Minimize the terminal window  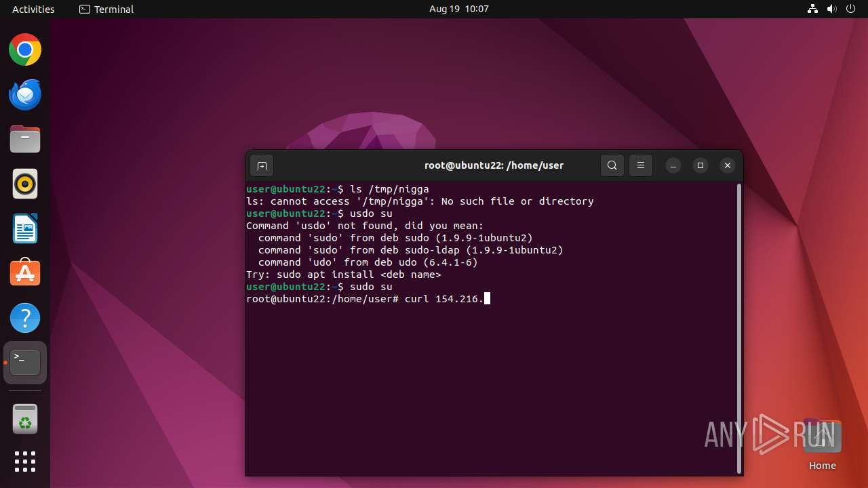coord(673,165)
